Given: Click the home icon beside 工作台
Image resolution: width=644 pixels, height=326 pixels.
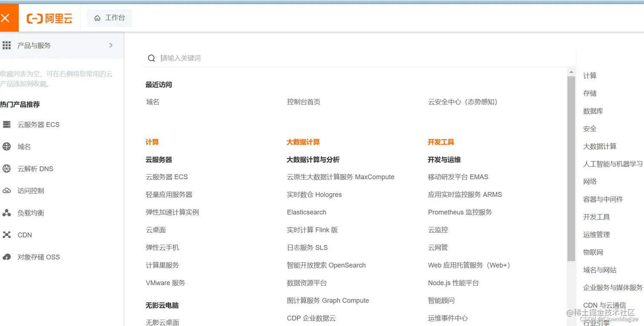Looking at the screenshot, I should (x=98, y=18).
